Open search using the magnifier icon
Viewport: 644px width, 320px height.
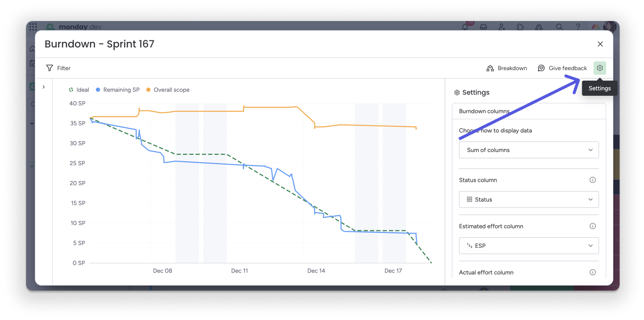[560, 26]
